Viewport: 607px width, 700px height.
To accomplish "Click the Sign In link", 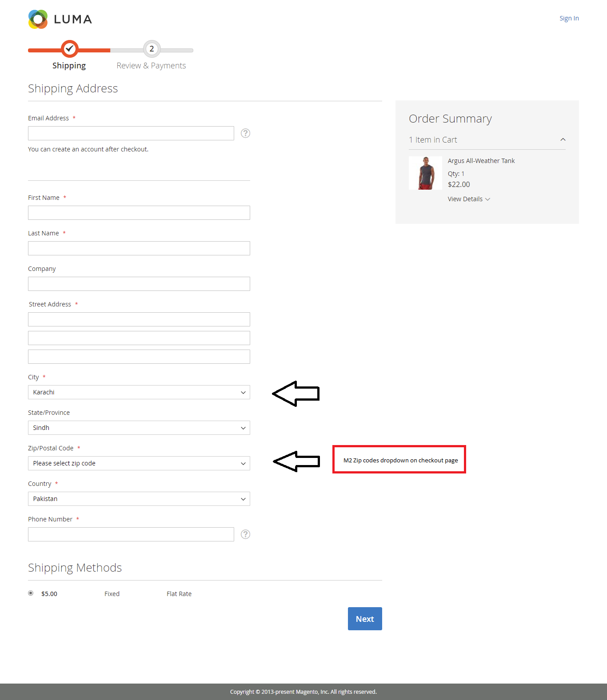I will 569,18.
